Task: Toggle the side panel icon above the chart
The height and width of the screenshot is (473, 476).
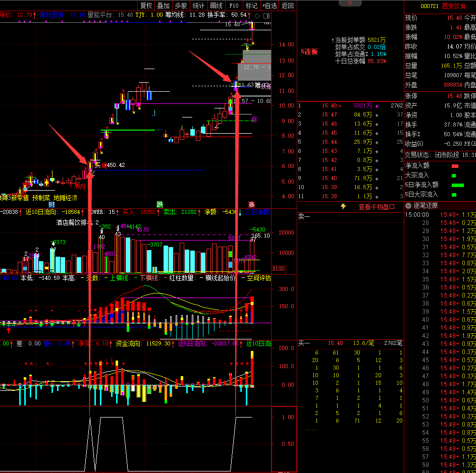Action: tap(267, 16)
